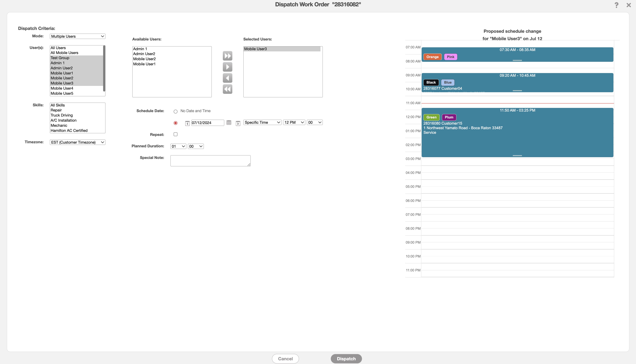This screenshot has width=636, height=364.
Task: Click the add all users double-arrow icon
Action: pyautogui.click(x=227, y=56)
